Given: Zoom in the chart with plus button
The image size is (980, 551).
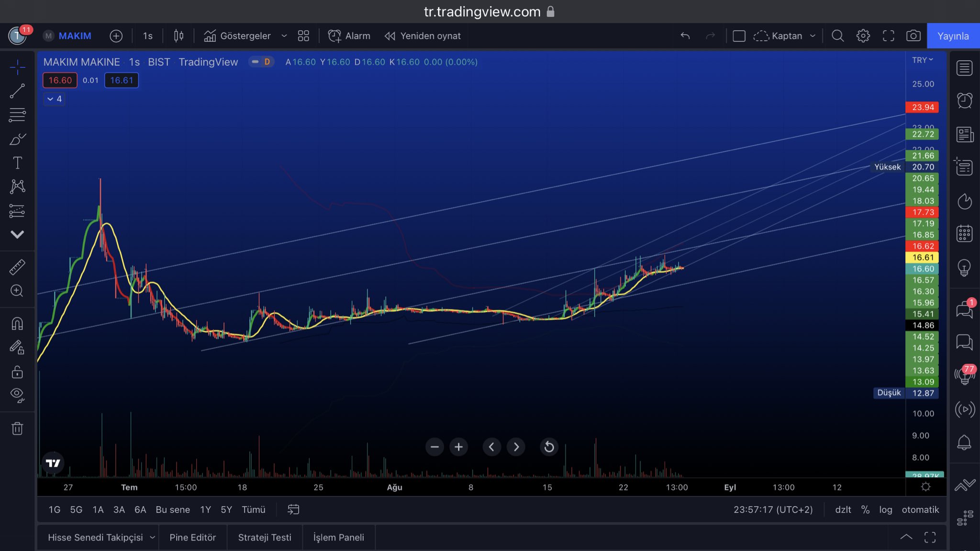Looking at the screenshot, I should 458,447.
